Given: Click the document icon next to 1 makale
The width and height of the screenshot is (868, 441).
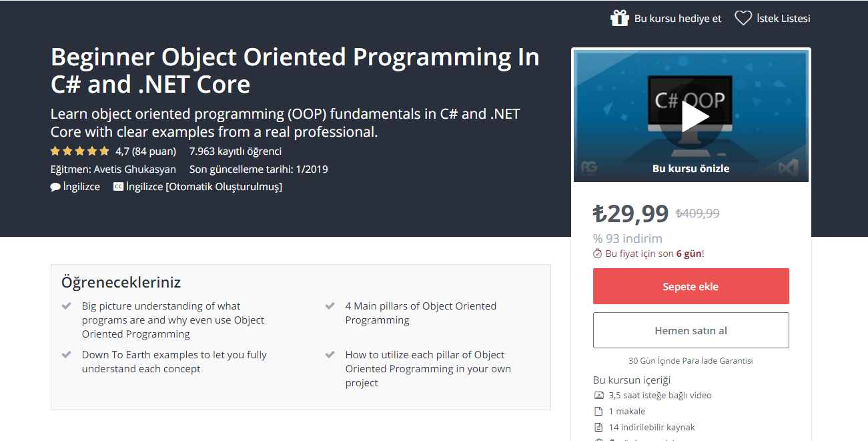Looking at the screenshot, I should 598,411.
